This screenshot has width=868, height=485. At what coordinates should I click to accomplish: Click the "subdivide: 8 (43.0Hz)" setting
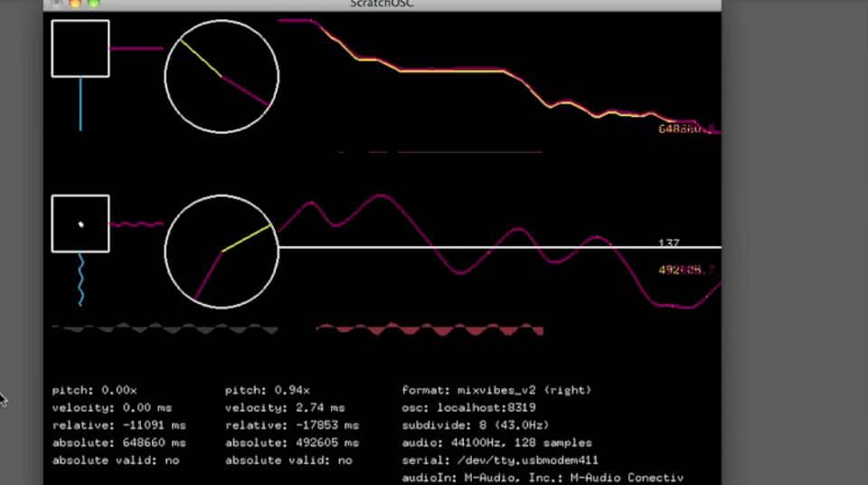click(x=476, y=425)
